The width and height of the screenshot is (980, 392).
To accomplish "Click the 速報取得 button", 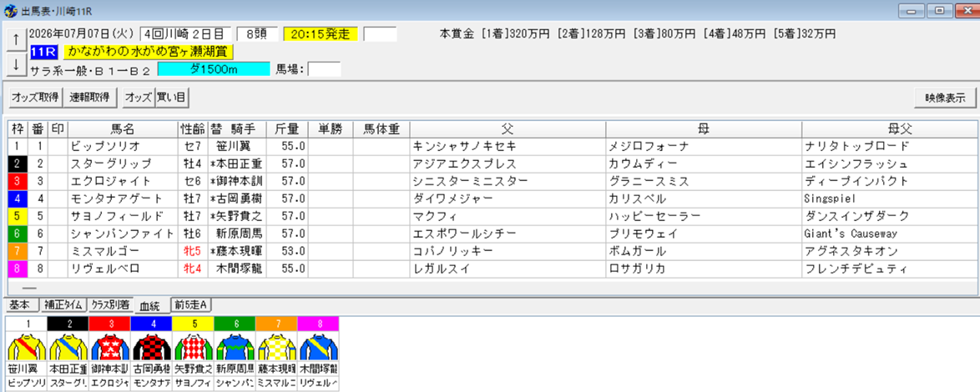I will click(x=90, y=98).
